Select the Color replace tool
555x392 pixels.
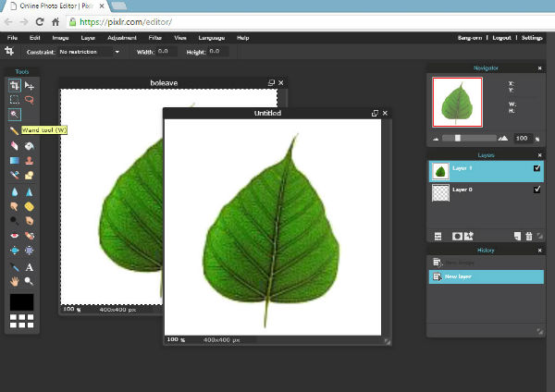[x=15, y=175]
